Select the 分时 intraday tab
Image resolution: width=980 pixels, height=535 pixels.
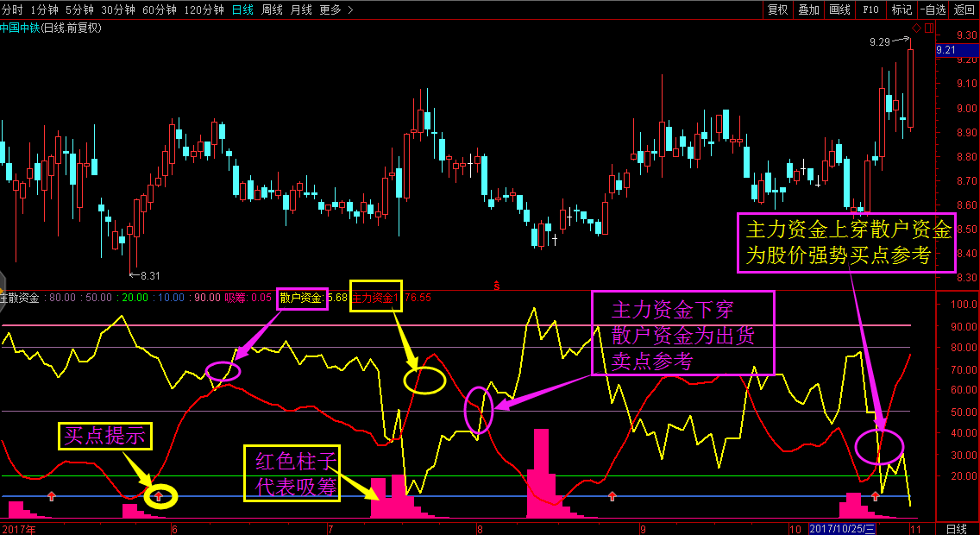[x=11, y=9]
